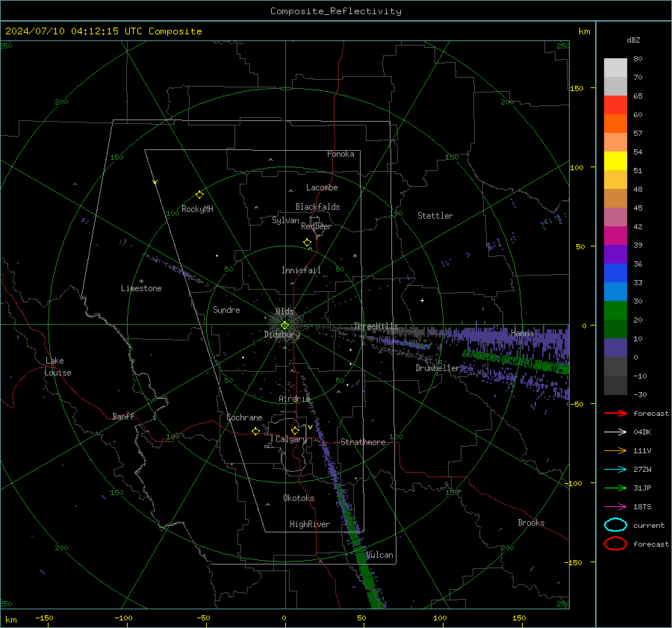Click the Ponoka label
The height and width of the screenshot is (628, 672).
click(340, 154)
